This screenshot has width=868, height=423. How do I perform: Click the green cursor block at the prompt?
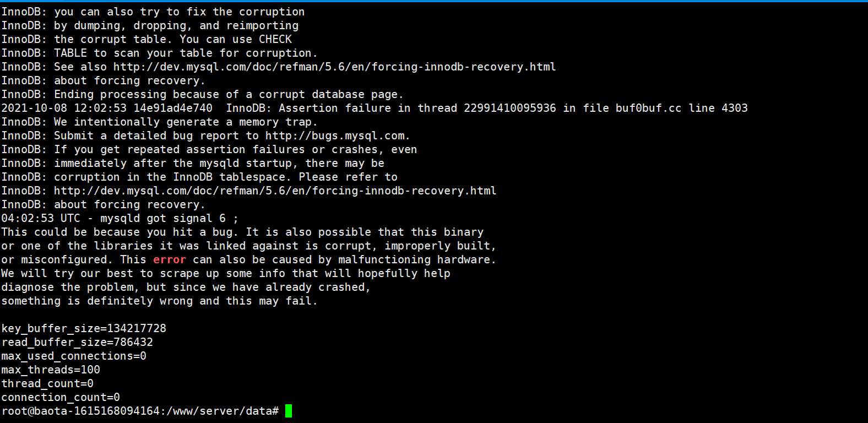coord(289,411)
